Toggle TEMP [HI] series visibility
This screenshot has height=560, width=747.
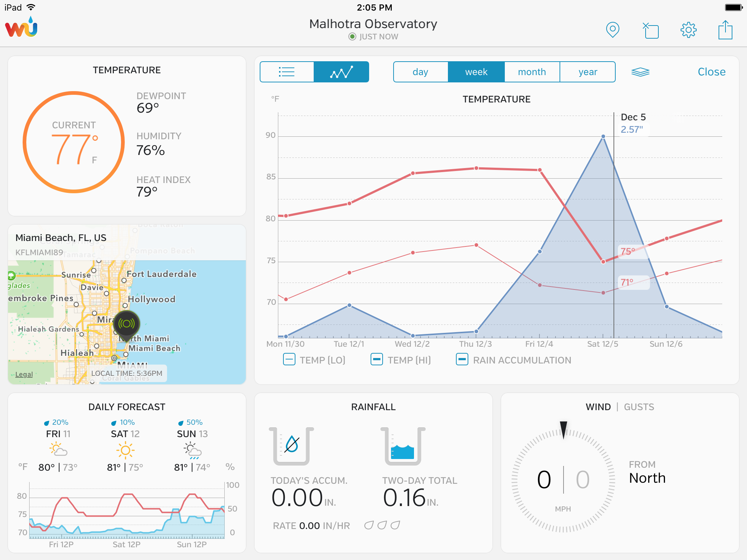(377, 359)
